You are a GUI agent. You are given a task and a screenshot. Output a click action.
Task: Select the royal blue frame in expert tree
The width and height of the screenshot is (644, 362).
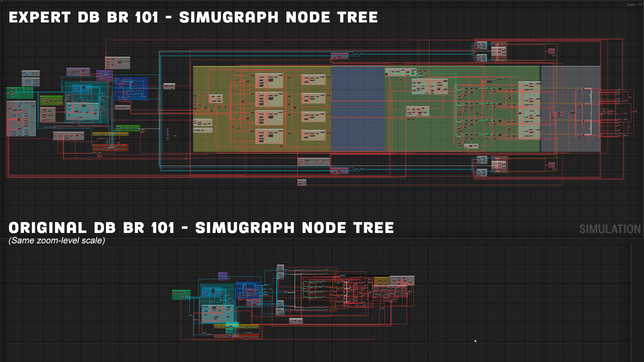coord(131,89)
